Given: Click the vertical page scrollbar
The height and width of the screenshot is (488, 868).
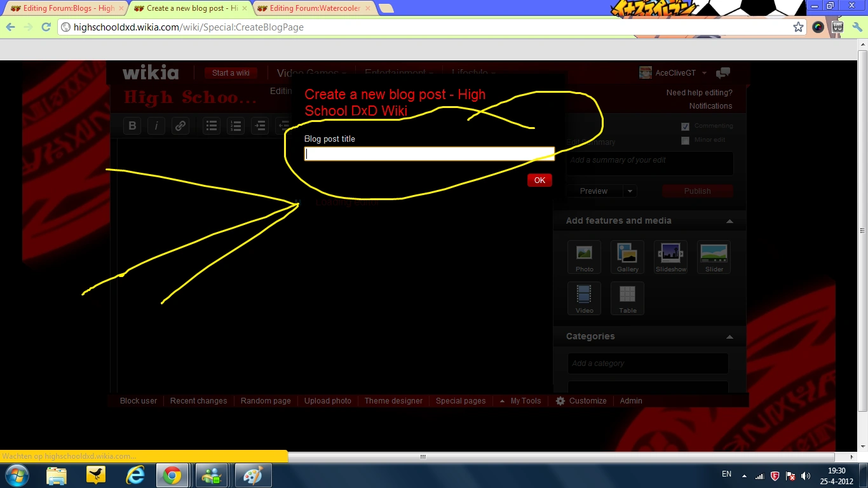Looking at the screenshot, I should tap(863, 230).
